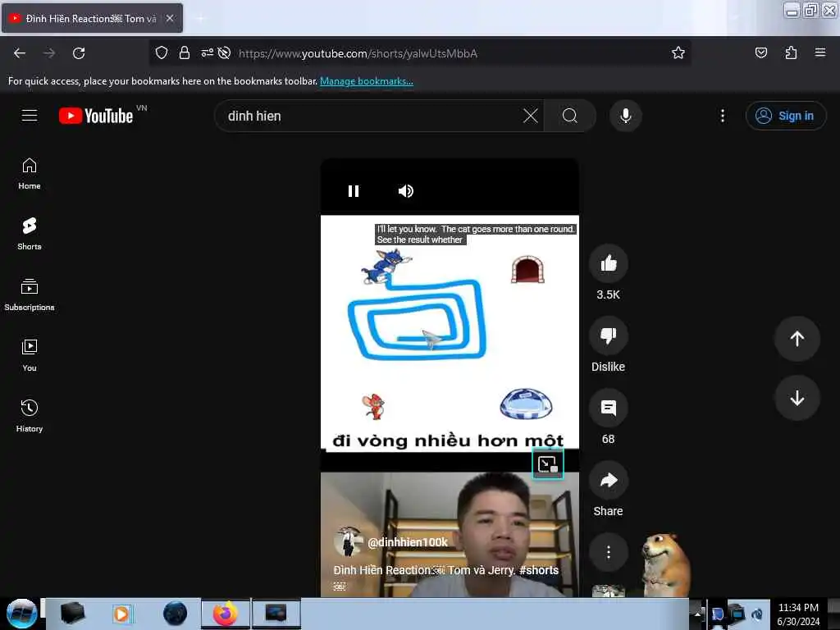Open History in sidebar

pos(30,416)
